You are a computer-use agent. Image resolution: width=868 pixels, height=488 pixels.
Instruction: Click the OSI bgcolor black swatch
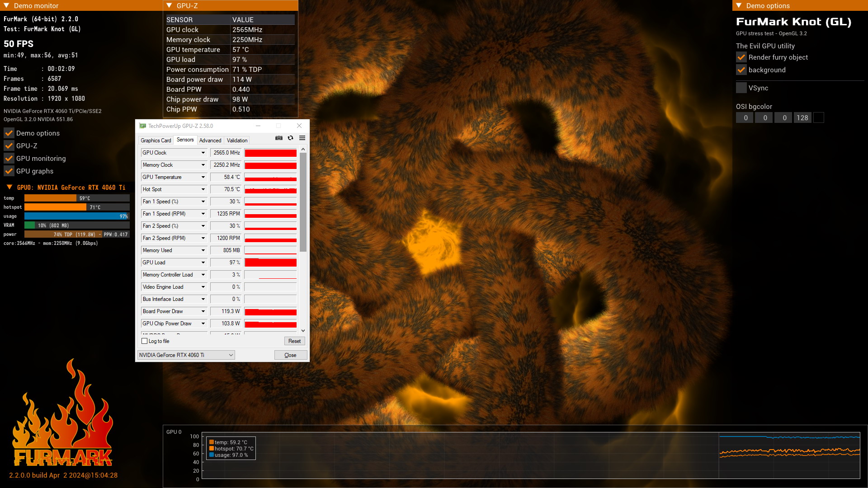coord(818,118)
